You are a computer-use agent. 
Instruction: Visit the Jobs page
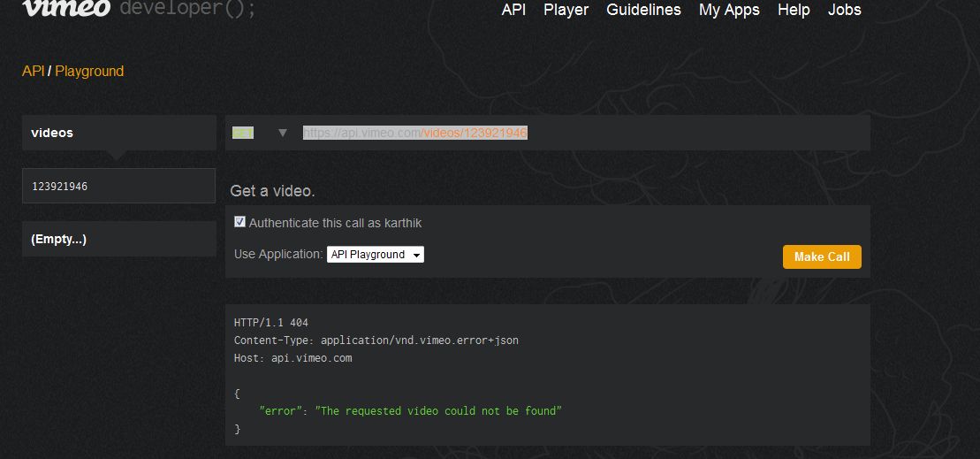pos(845,10)
